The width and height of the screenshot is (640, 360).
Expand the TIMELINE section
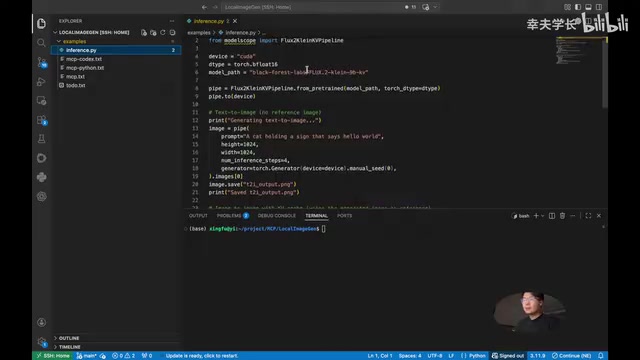(x=69, y=347)
